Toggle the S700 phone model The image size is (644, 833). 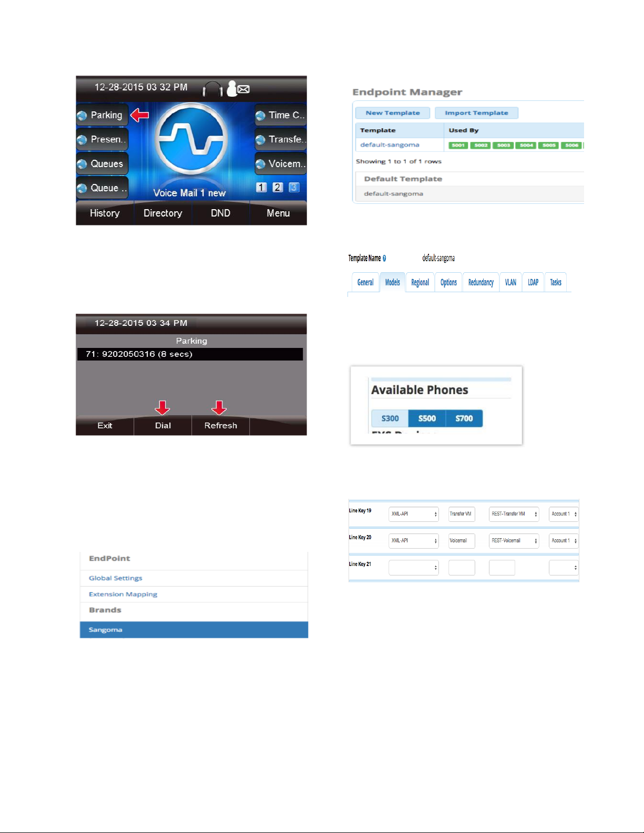(464, 419)
